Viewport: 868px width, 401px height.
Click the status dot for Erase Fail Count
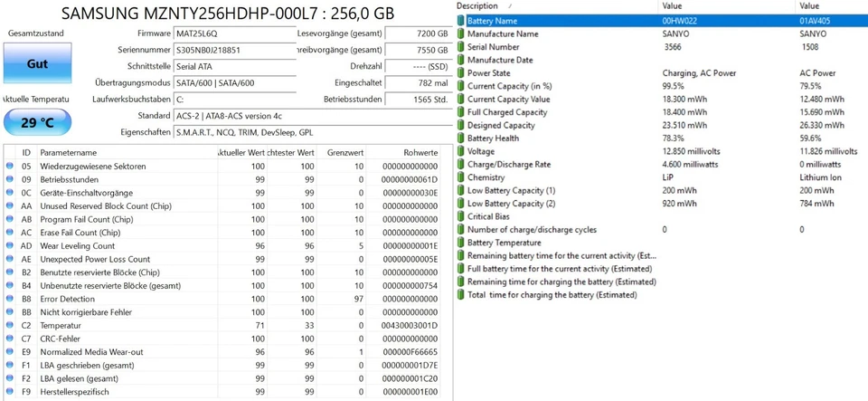coord(9,233)
